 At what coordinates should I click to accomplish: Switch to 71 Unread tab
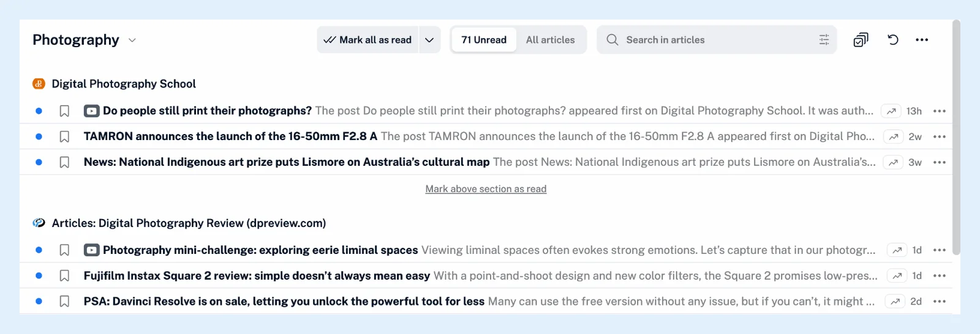(484, 40)
